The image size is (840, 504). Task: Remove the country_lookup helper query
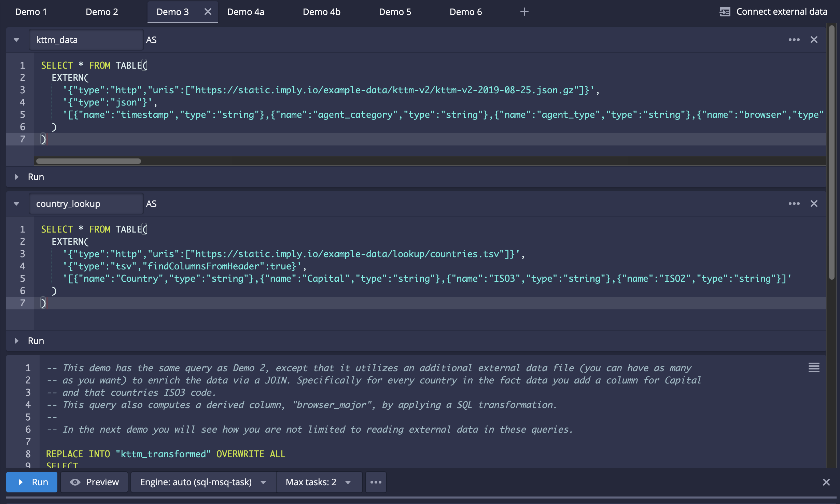[x=814, y=204]
